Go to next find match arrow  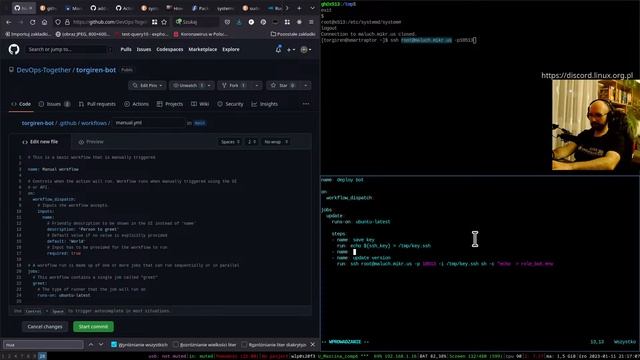pyautogui.click(x=101, y=344)
